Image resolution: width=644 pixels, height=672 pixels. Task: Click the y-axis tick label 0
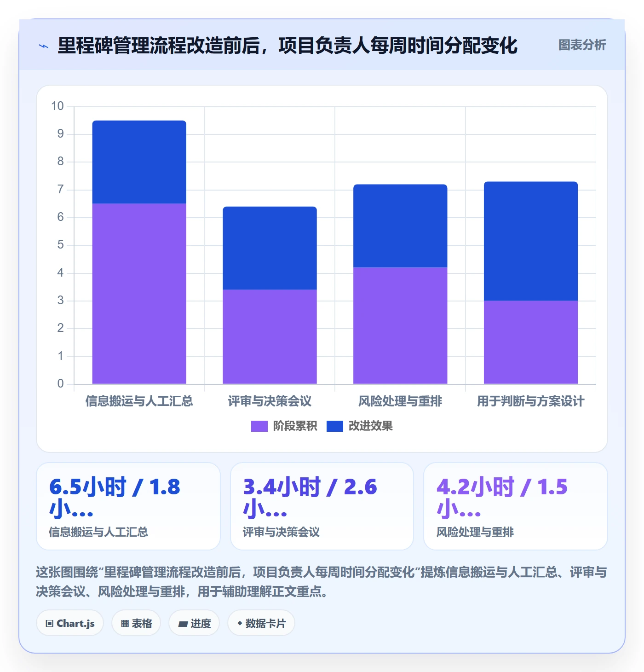61,384
